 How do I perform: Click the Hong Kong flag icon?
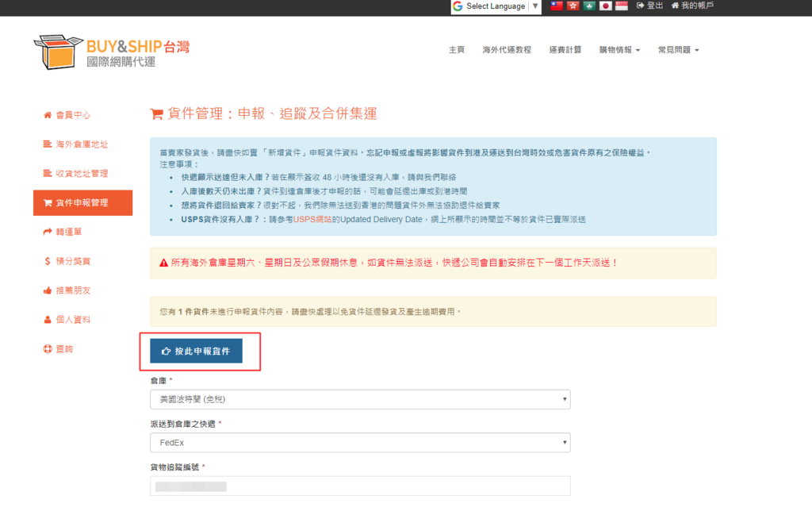click(573, 6)
